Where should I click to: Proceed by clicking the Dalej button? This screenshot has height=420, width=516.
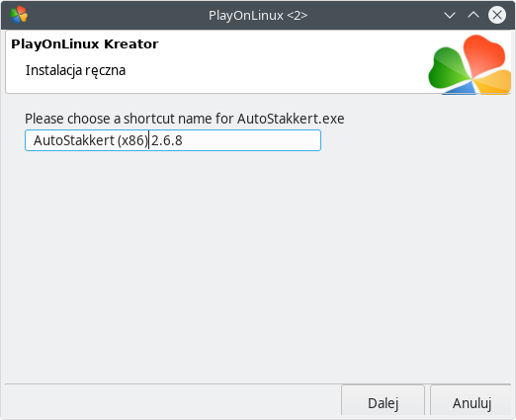click(x=383, y=403)
